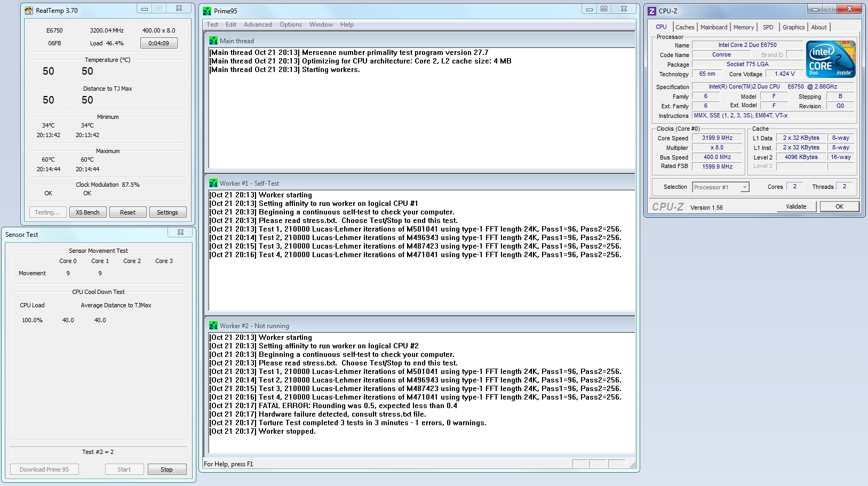Click the CPU-Z title bar icon
Viewport: 868px width, 486px height.
652,11
